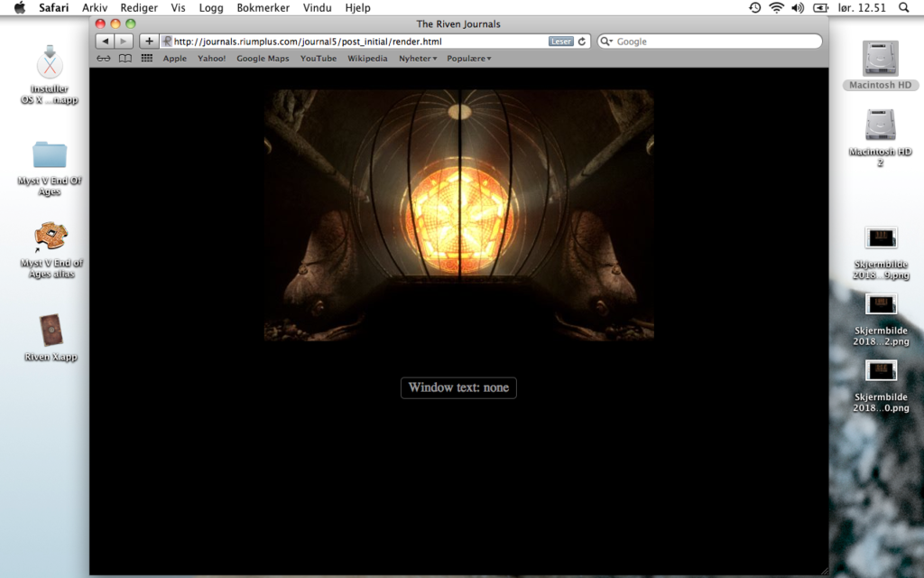Open the Wi-Fi status menu
The image size is (924, 578).
pos(777,7)
